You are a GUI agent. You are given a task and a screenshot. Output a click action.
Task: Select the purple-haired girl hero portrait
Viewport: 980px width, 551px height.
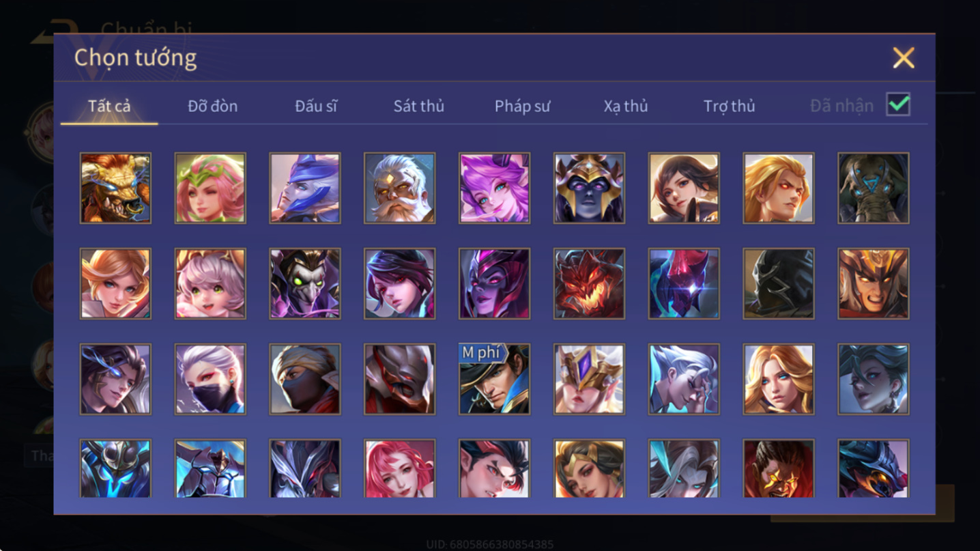(x=495, y=188)
